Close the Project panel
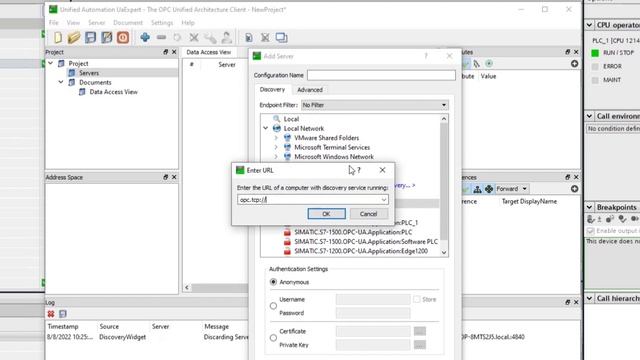The image size is (640, 360). (x=174, y=52)
